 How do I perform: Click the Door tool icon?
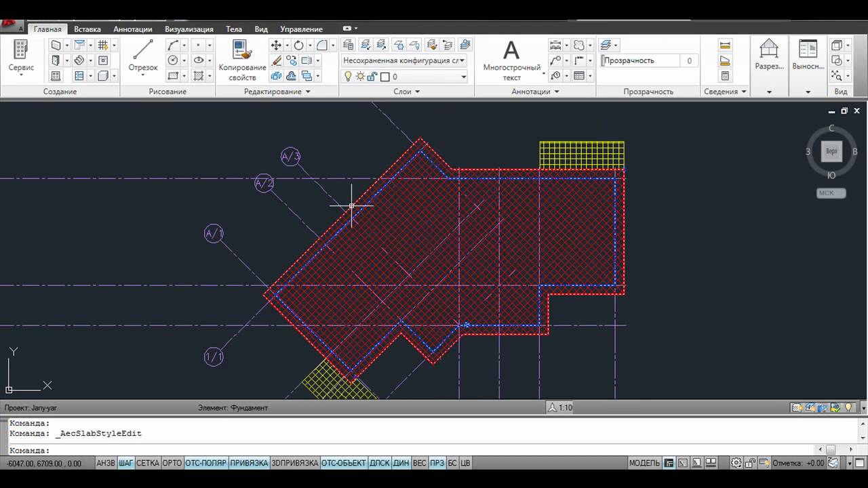coord(56,61)
